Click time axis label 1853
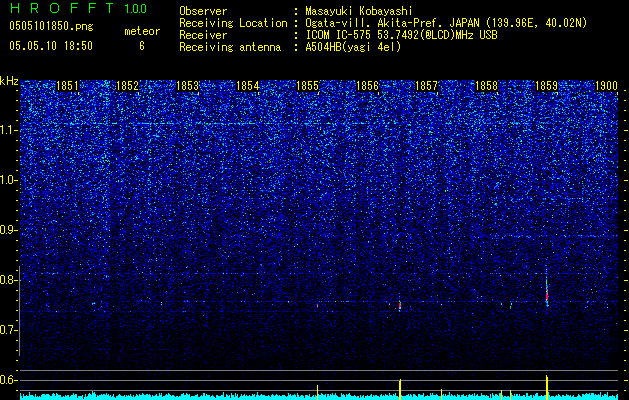This screenshot has width=629, height=400. point(187,86)
